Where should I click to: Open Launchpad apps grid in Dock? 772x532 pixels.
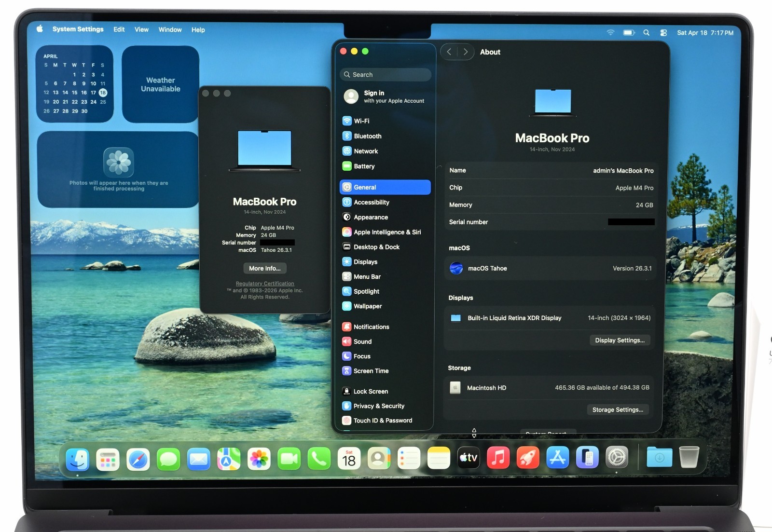[108, 459]
